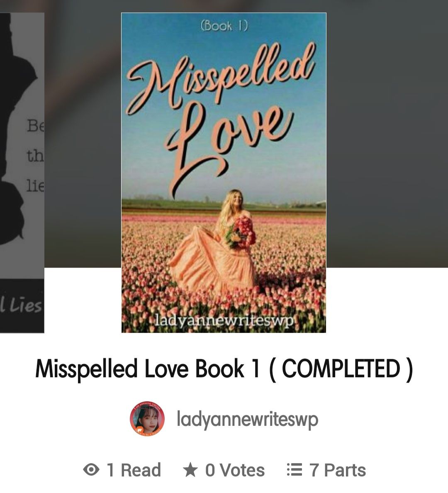Click the 0 Votes count text
Screen dimensions: 448x493
click(x=235, y=470)
